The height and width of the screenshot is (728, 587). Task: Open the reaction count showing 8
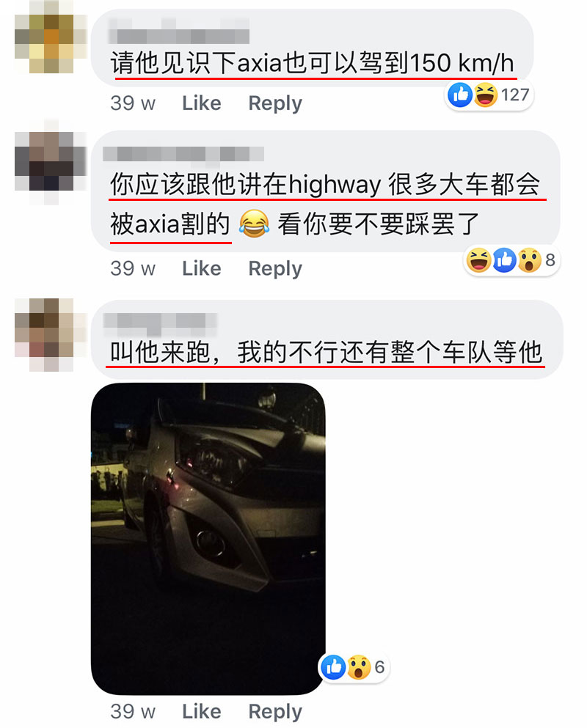pos(550,260)
